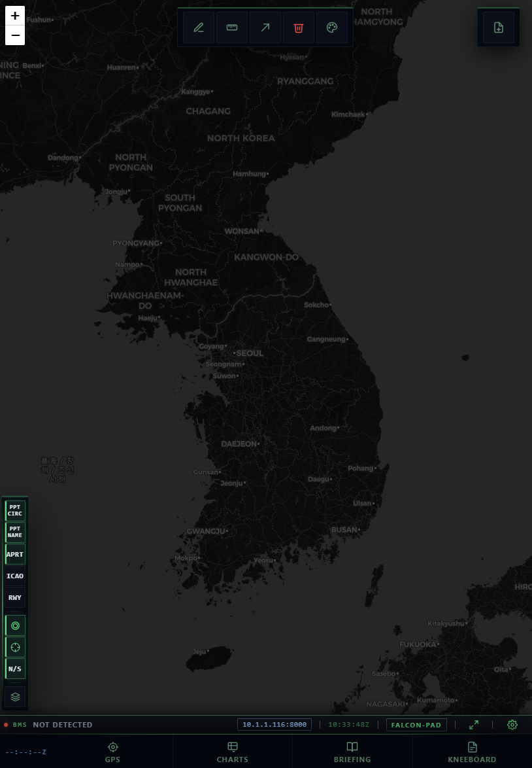
Task: Open settings gear in status bar
Action: (512, 724)
